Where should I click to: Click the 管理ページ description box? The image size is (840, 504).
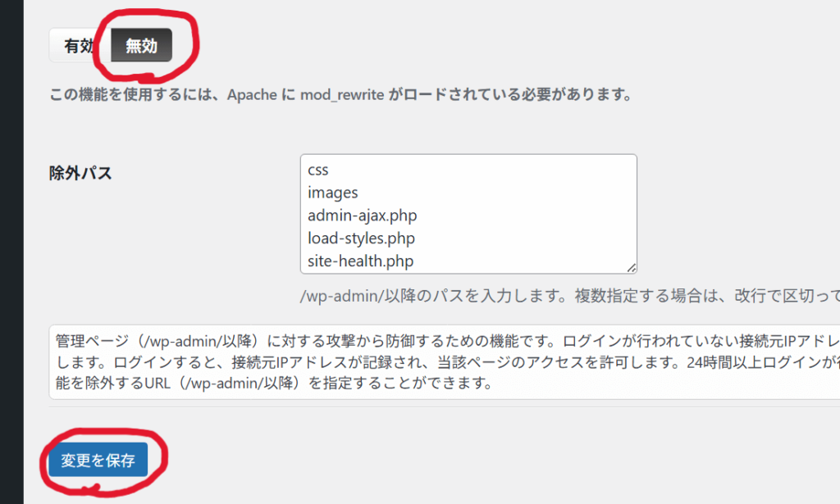click(x=443, y=361)
